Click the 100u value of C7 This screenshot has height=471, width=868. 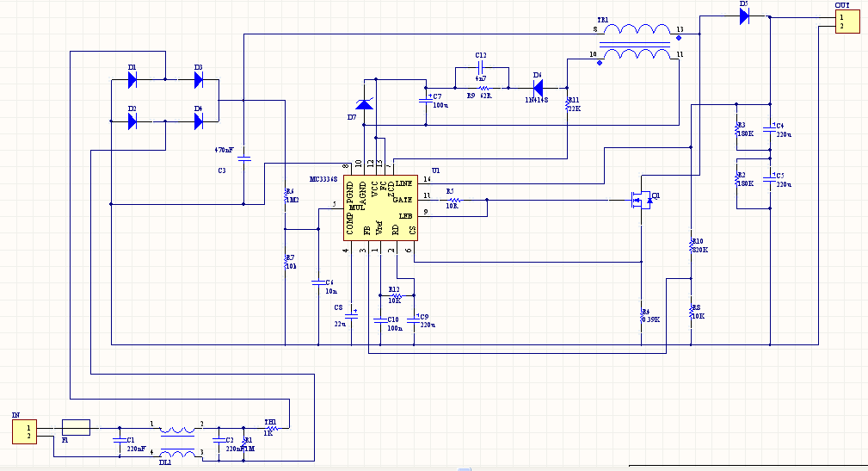pos(440,105)
